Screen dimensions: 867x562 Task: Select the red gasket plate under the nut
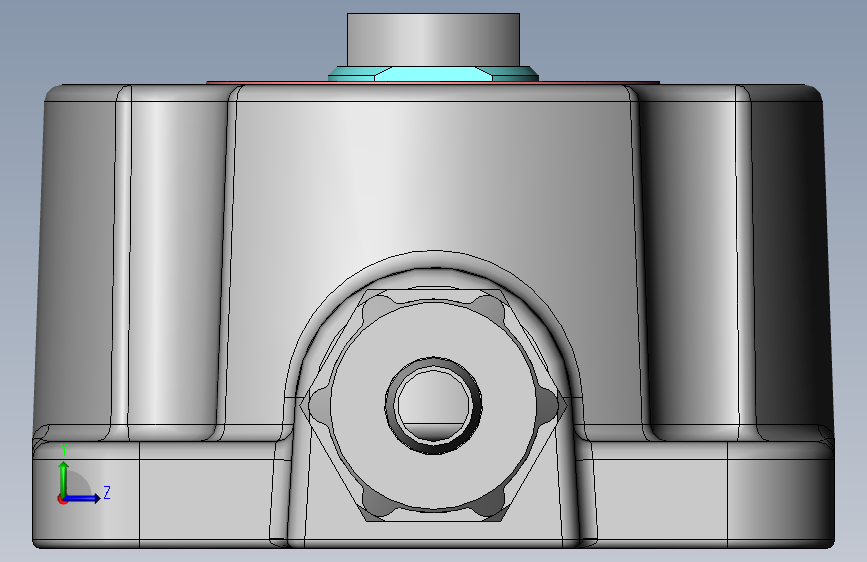click(433, 83)
